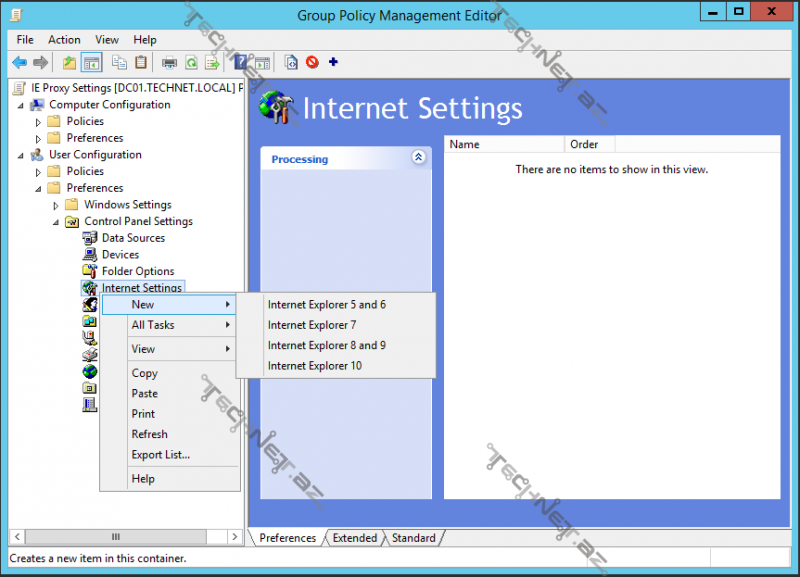Click the Back arrow toolbar icon
Viewport: 800px width, 577px height.
[x=19, y=62]
